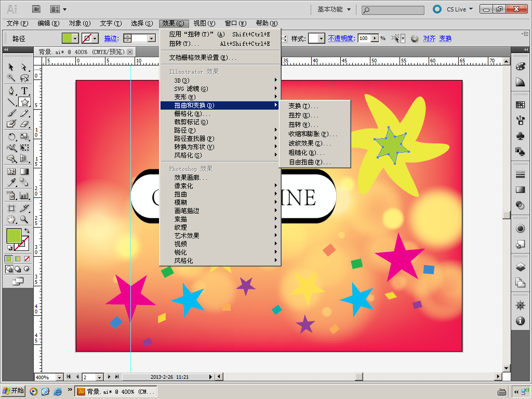Image resolution: width=532 pixels, height=399 pixels.
Task: Open 背景.ai taskbar button
Action: point(116,392)
